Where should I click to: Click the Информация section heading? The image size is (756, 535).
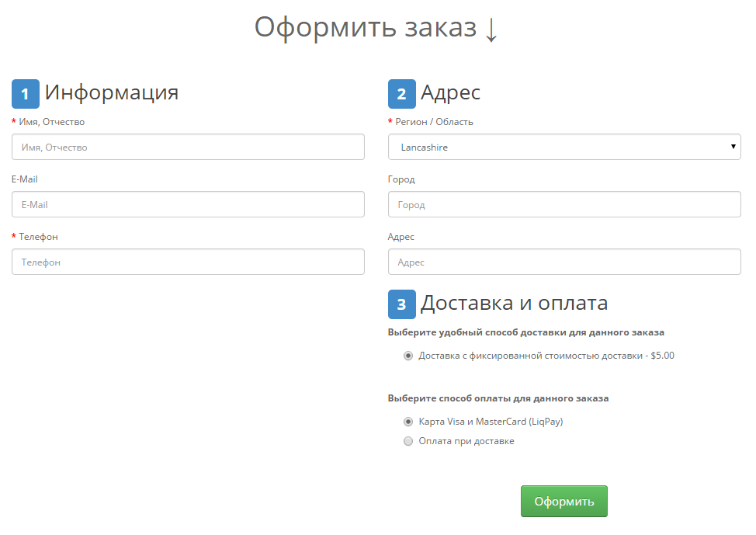coord(112,92)
